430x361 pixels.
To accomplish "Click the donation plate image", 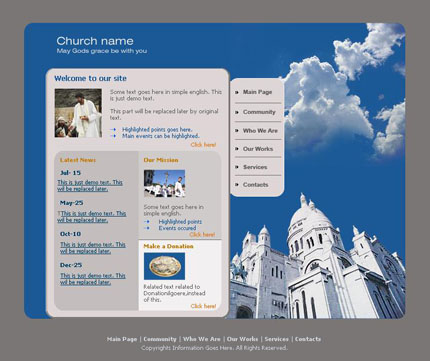I will (x=164, y=266).
